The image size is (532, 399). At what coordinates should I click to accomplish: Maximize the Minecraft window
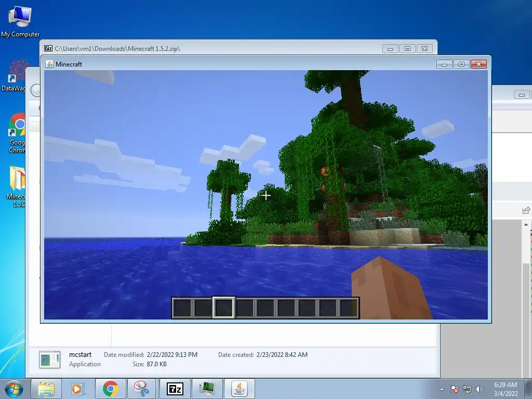pyautogui.click(x=461, y=64)
